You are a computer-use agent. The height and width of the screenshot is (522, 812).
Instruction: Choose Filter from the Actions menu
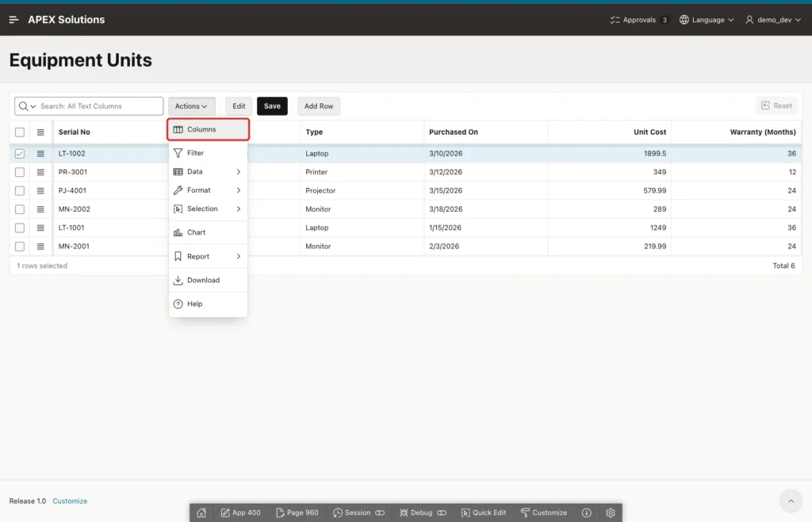coord(208,153)
